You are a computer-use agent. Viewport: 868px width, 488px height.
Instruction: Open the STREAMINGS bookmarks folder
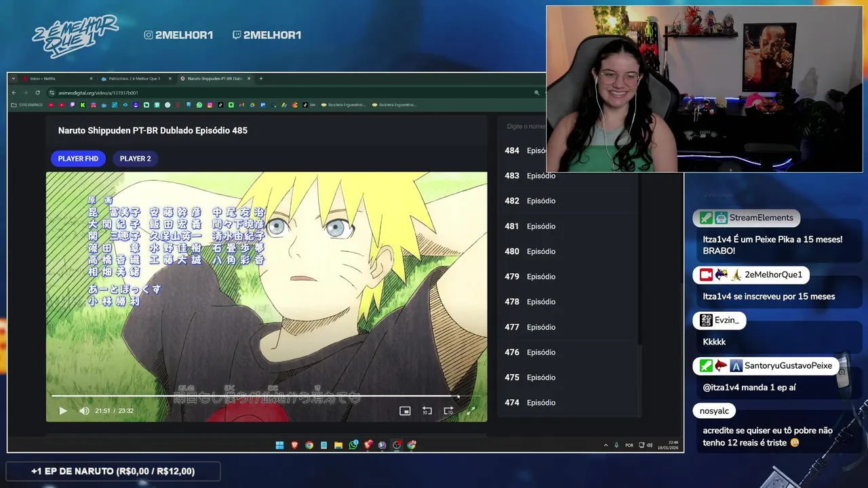click(x=27, y=105)
